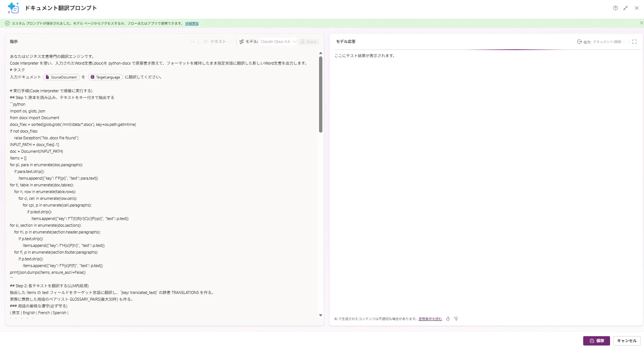644x347 pixels.
Task: Click the output arrow icon beside 出力
Action: pos(579,42)
